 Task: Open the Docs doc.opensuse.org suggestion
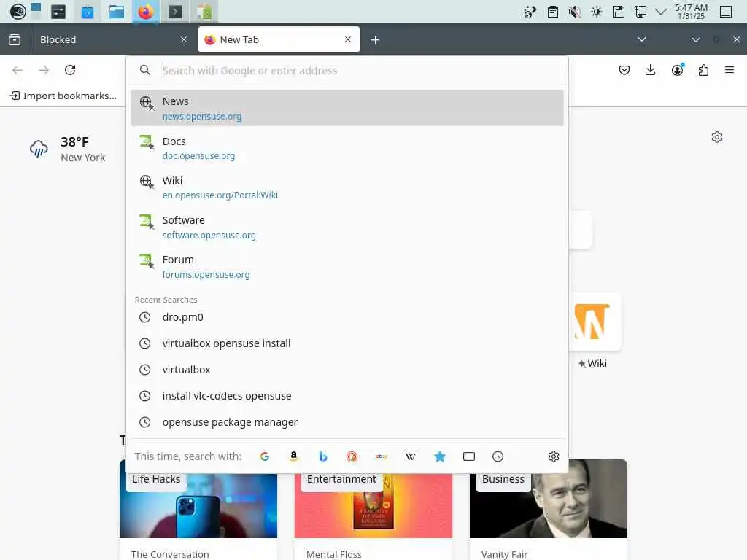click(347, 148)
